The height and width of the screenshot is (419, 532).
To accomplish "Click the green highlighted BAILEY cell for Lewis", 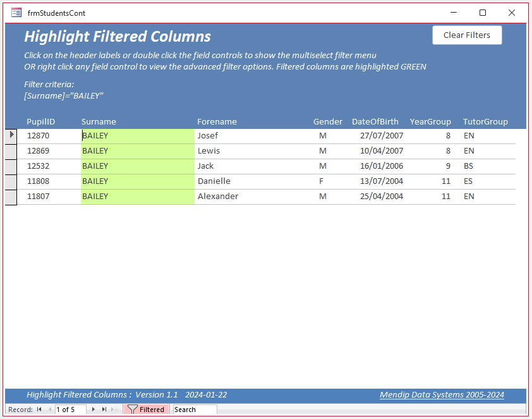I will click(x=137, y=151).
